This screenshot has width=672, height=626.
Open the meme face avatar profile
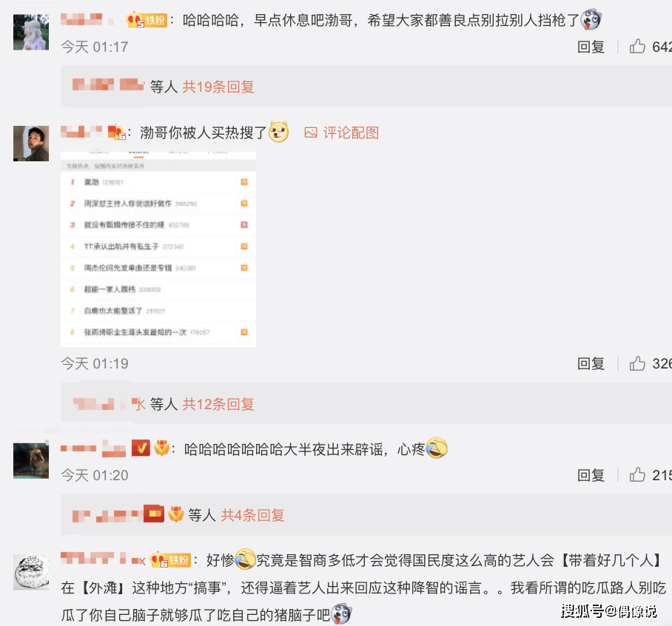pos(31,572)
